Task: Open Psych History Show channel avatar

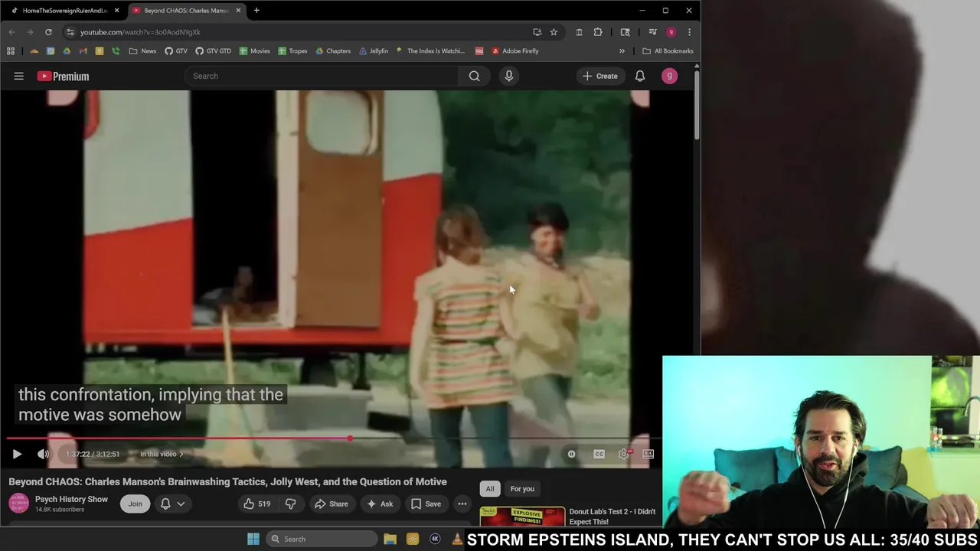Action: coord(18,503)
